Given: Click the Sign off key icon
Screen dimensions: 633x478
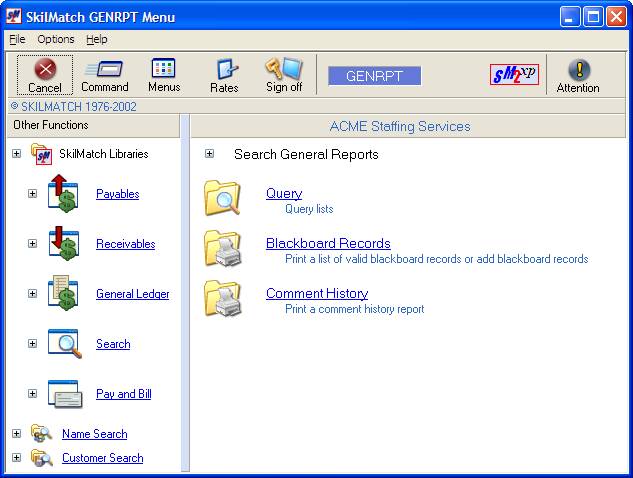Looking at the screenshot, I should pyautogui.click(x=284, y=68).
